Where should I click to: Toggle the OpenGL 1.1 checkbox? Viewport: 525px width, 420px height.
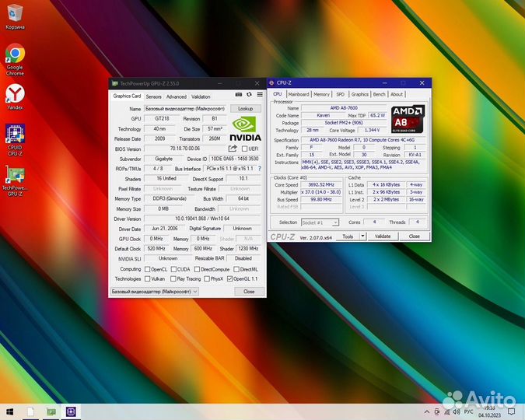[x=229, y=278]
